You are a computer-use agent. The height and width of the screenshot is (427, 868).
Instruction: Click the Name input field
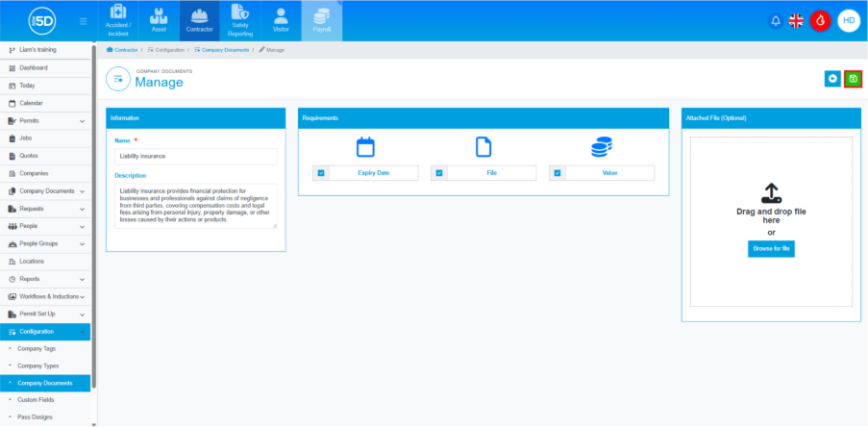[195, 156]
